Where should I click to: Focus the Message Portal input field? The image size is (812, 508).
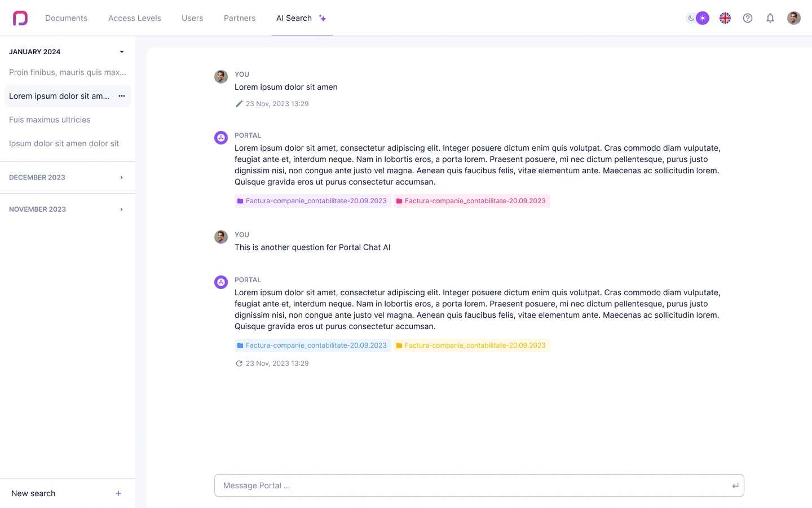pos(479,485)
